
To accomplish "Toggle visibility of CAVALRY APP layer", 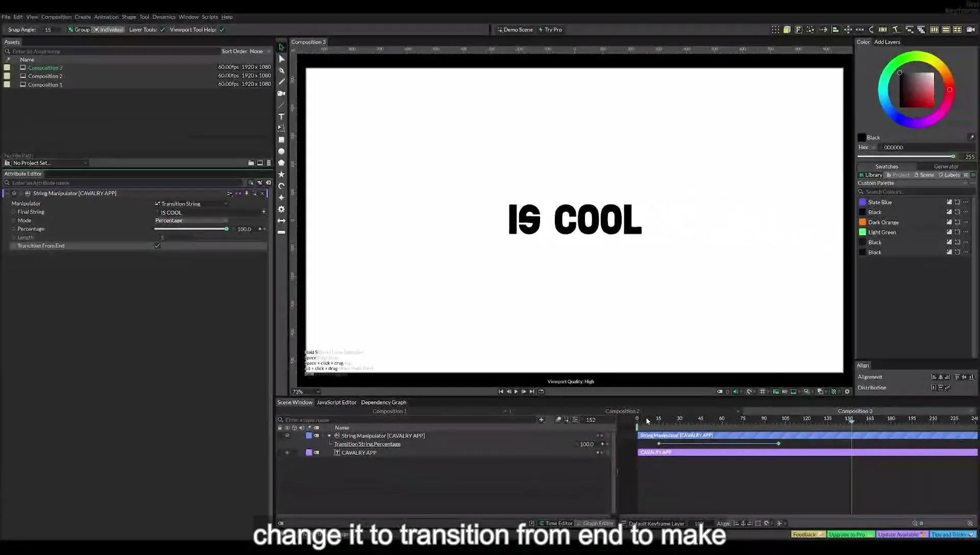I will point(287,453).
